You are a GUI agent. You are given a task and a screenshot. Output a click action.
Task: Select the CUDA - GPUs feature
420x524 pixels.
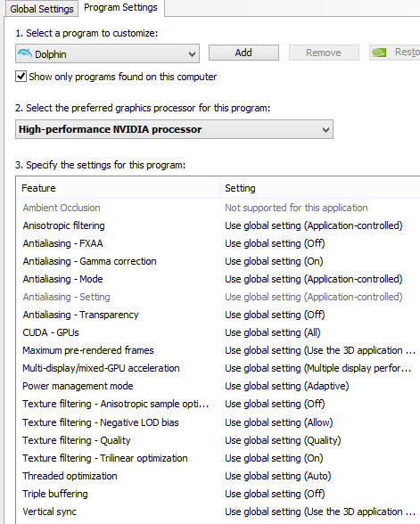[51, 332]
